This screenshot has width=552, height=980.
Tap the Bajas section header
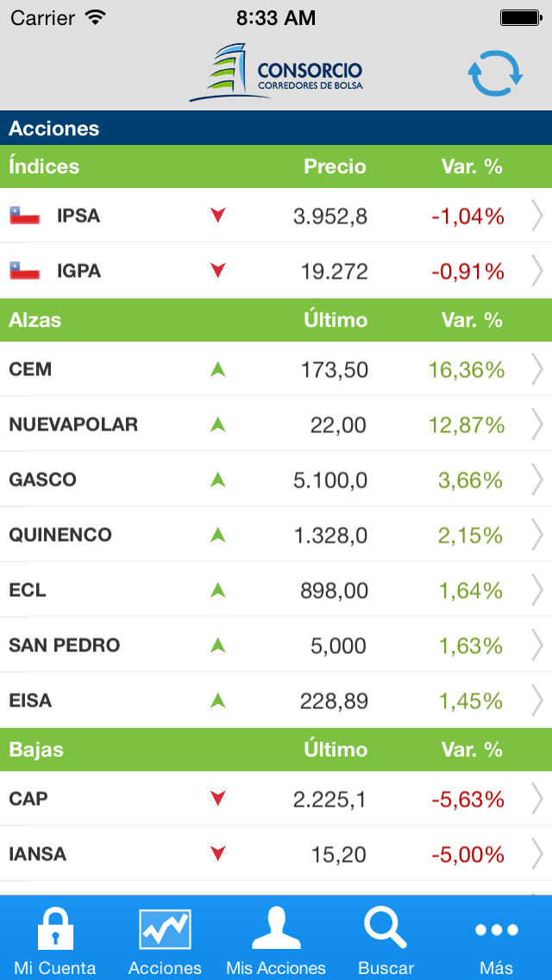click(36, 750)
